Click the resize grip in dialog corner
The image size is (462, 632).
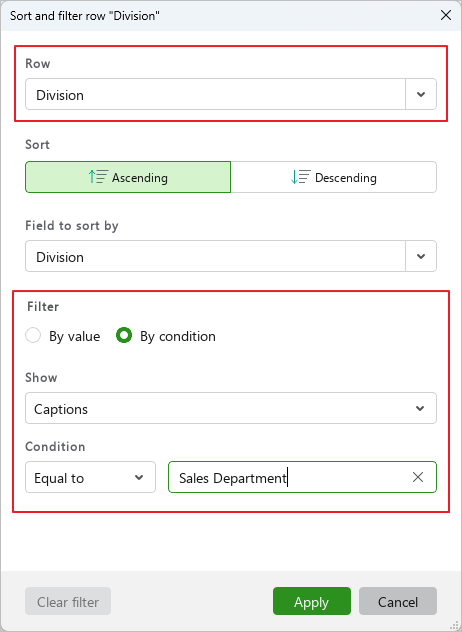pyautogui.click(x=456, y=626)
